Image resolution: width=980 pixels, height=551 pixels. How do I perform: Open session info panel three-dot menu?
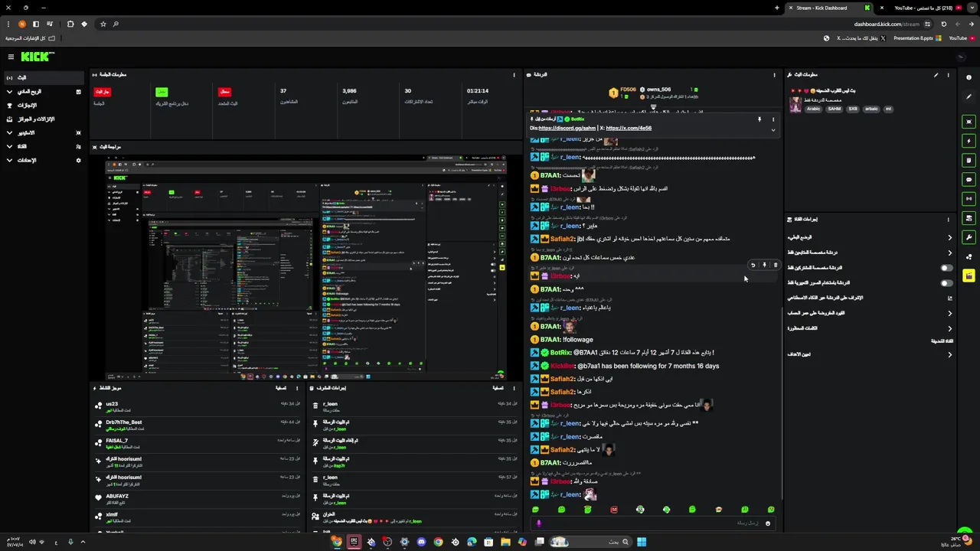514,75
